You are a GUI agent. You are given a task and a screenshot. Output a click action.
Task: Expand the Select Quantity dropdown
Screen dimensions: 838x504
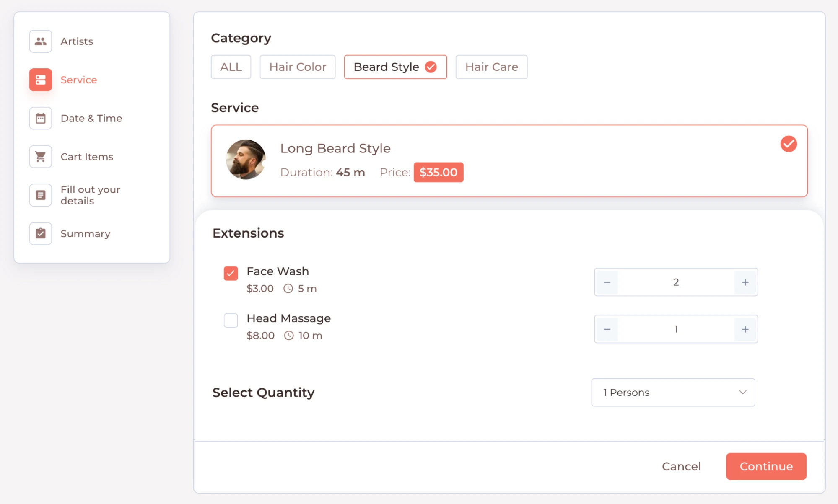click(x=675, y=392)
